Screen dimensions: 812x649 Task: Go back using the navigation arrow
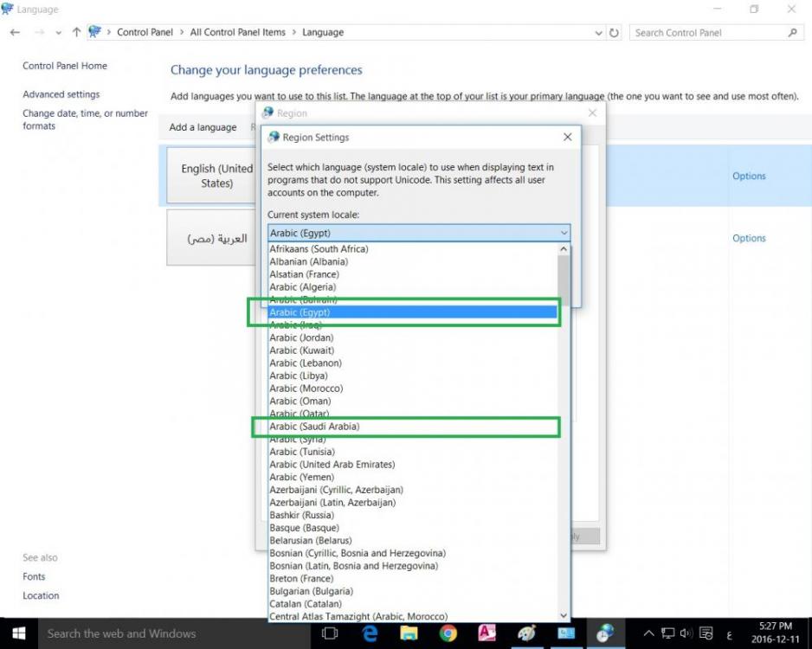pos(15,33)
